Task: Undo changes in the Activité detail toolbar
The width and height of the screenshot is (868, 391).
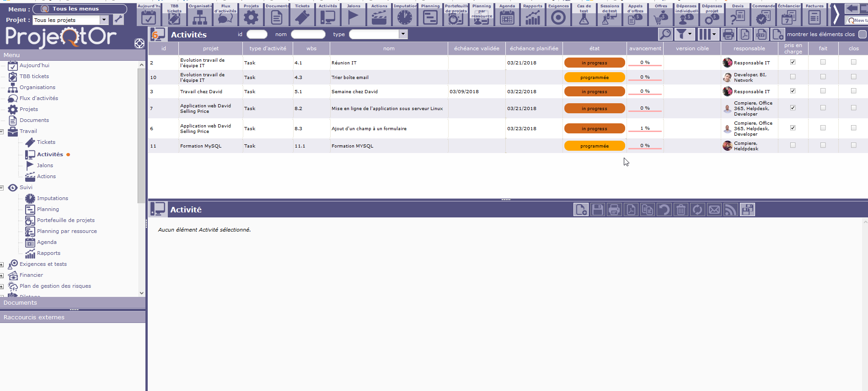Action: click(664, 210)
